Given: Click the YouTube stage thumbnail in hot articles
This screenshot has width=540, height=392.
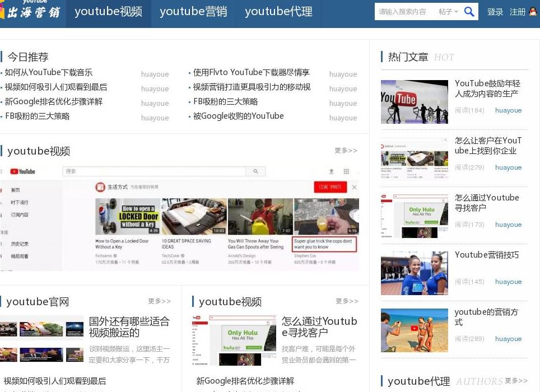Looking at the screenshot, I should (415, 102).
